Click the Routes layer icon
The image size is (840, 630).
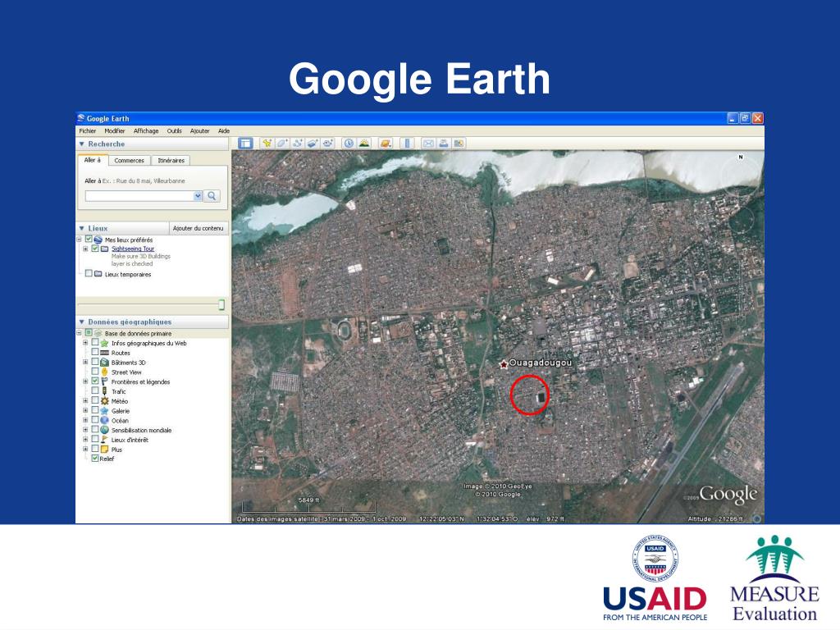tap(104, 353)
